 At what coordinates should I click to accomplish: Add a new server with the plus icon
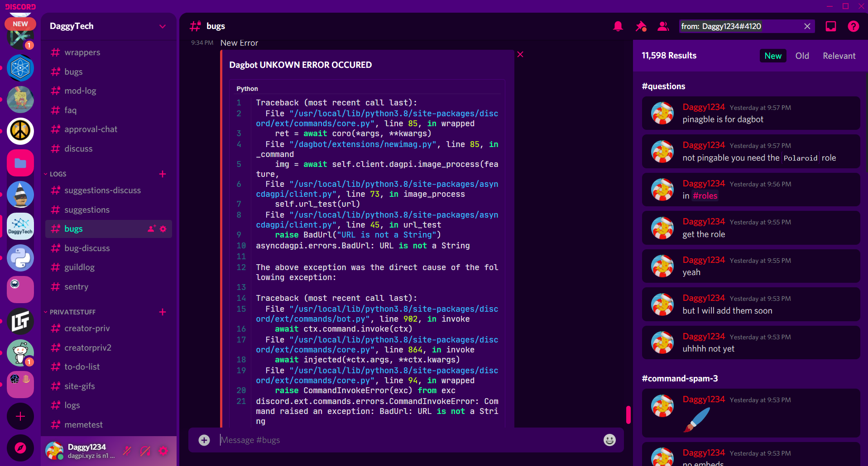coord(20,416)
